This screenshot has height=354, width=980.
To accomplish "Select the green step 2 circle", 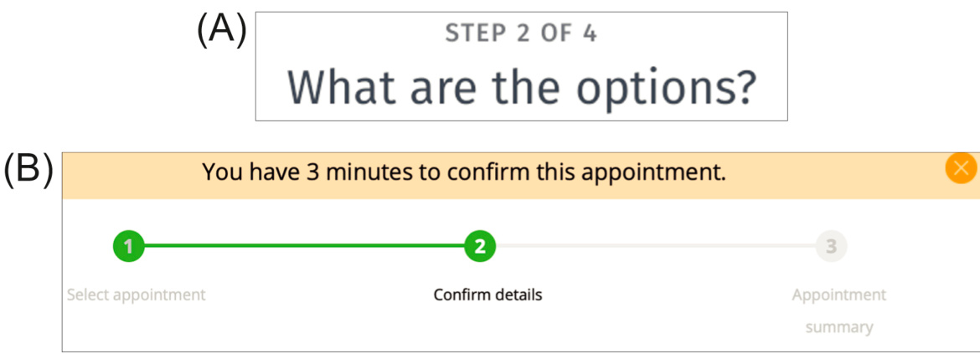I will [479, 246].
